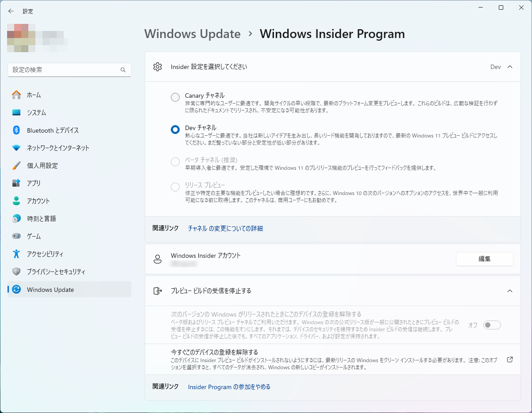Select the Dev チャネル radio button
This screenshot has height=413, width=532.
pyautogui.click(x=175, y=129)
